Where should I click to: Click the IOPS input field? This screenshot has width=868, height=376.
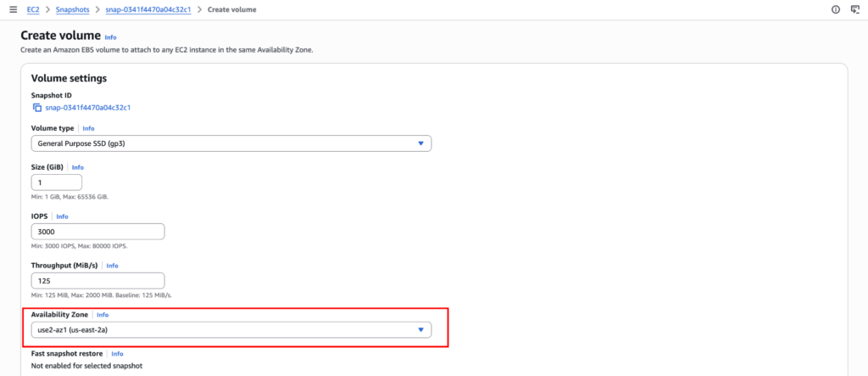click(98, 232)
